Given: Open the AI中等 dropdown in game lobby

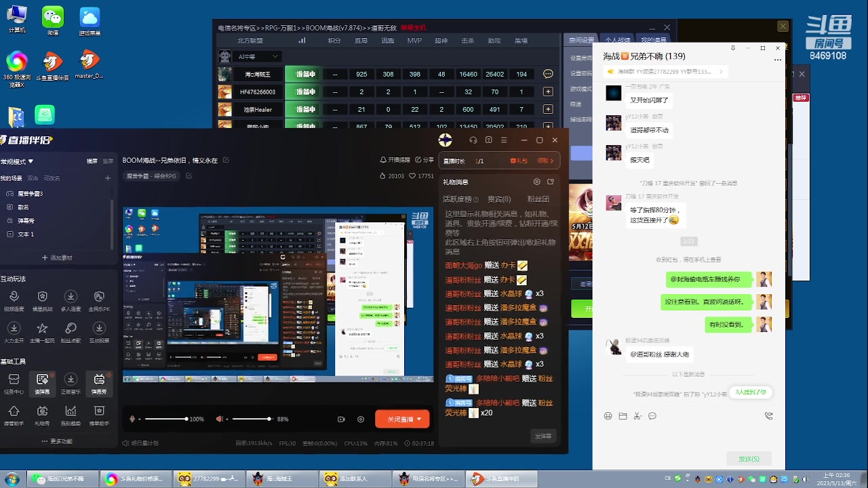Looking at the screenshot, I should coord(258,56).
